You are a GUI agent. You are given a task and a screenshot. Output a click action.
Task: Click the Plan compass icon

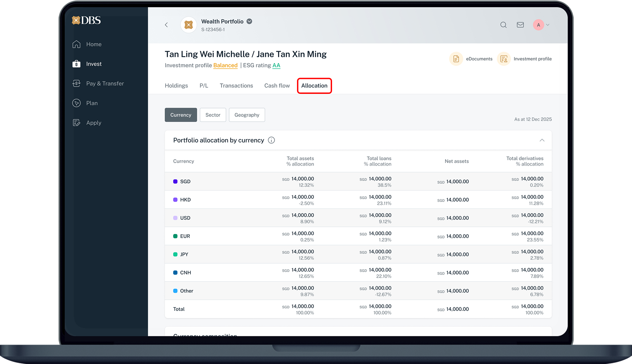(x=76, y=103)
